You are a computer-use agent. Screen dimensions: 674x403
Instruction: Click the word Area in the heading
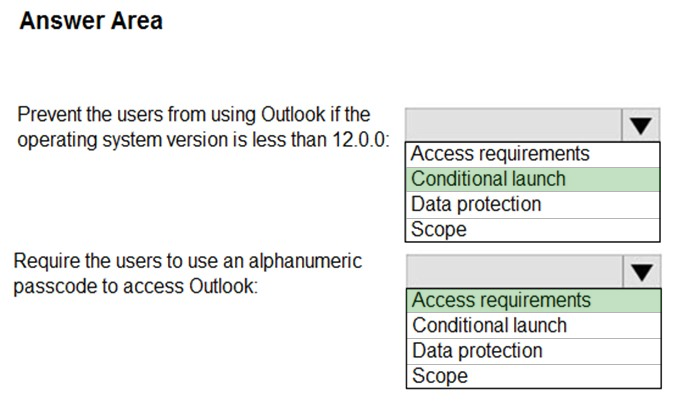(x=137, y=21)
